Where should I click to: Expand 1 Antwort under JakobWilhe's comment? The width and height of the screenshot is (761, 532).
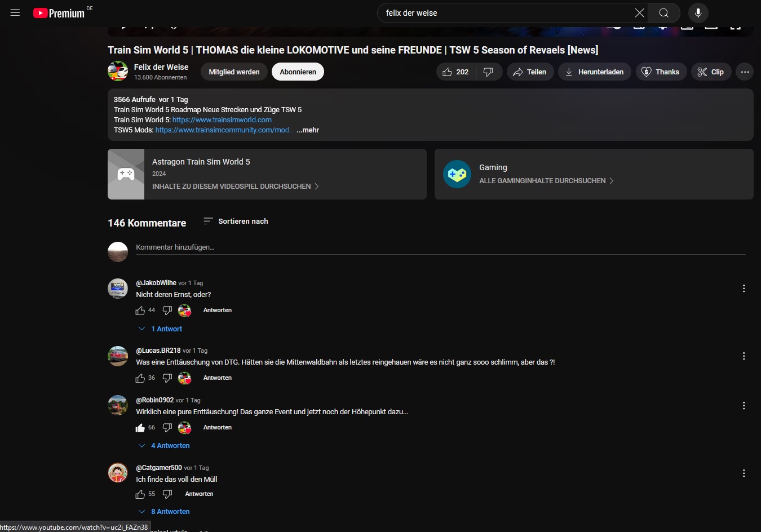(161, 329)
